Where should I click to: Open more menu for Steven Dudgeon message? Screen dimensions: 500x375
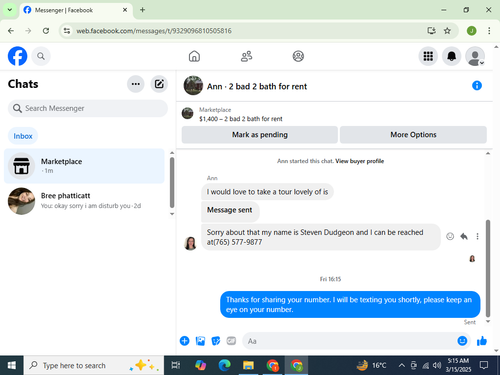477,236
